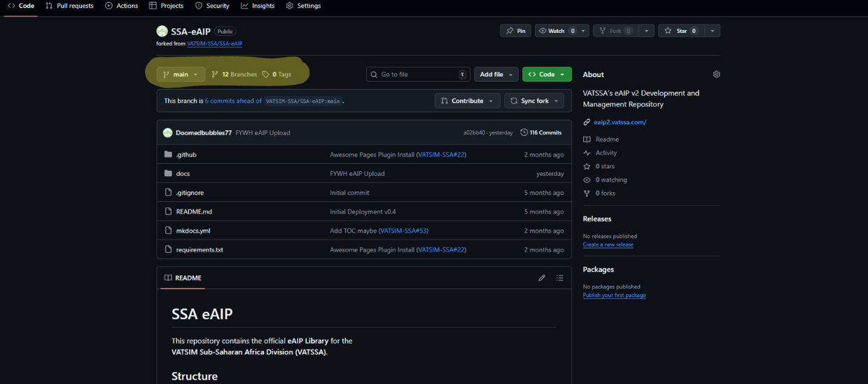Screen dimensions: 868x384
Task: Star the repository
Action: pos(676,31)
